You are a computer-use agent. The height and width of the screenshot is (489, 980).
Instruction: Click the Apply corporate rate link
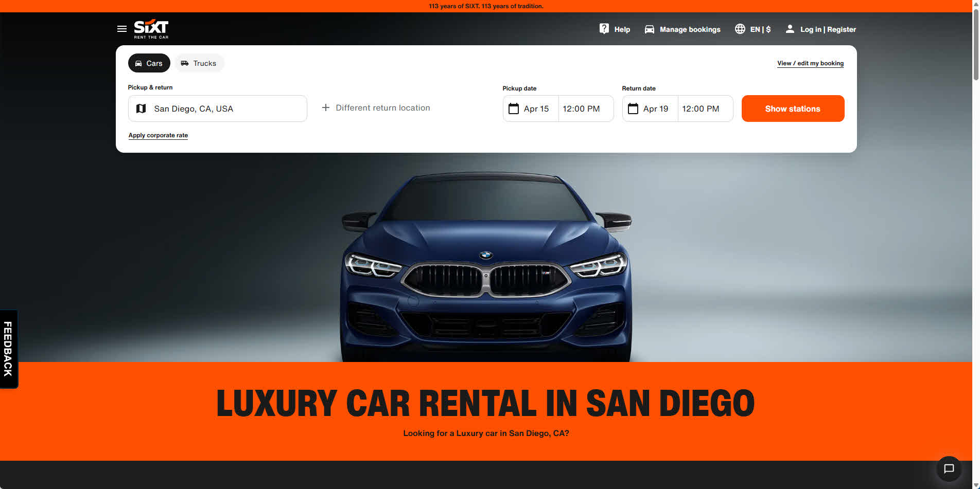pyautogui.click(x=158, y=135)
